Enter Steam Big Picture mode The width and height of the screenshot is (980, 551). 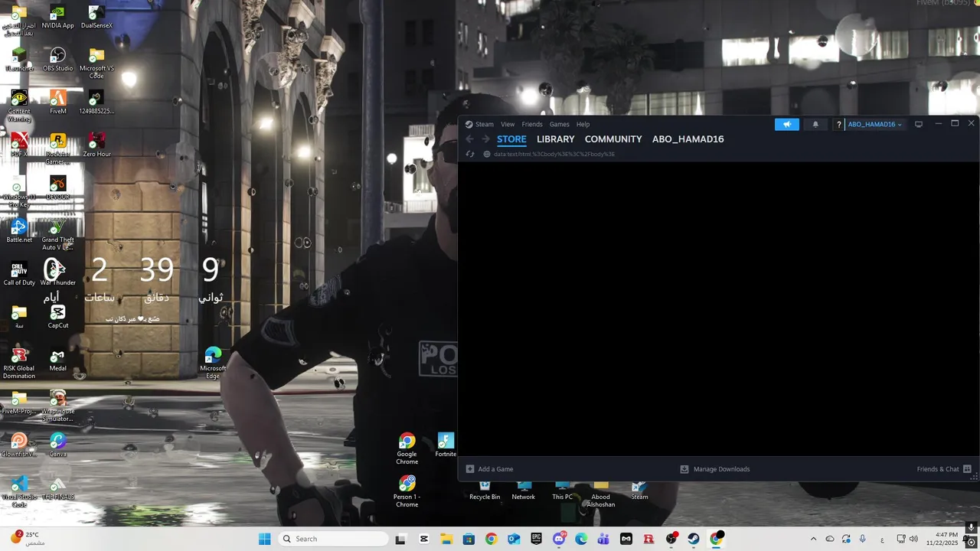[x=919, y=124]
